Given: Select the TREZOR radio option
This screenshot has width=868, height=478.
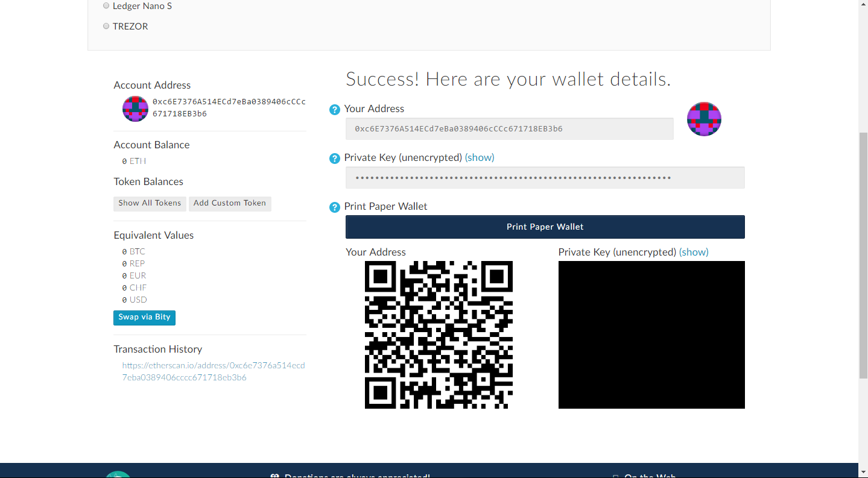Looking at the screenshot, I should pos(106,26).
